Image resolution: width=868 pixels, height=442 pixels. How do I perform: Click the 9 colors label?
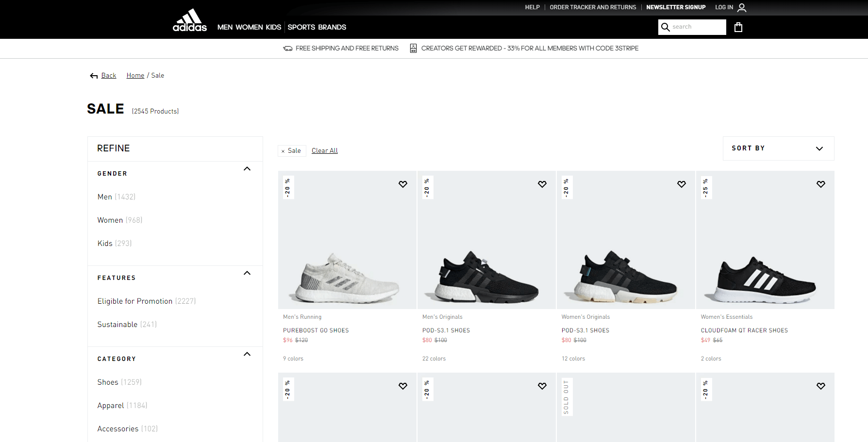tap(293, 359)
